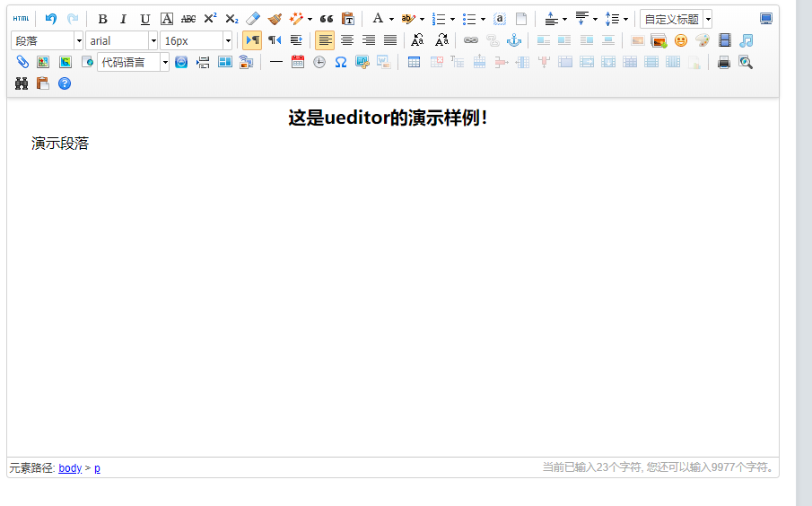Center align the text
812x506 pixels.
point(347,40)
